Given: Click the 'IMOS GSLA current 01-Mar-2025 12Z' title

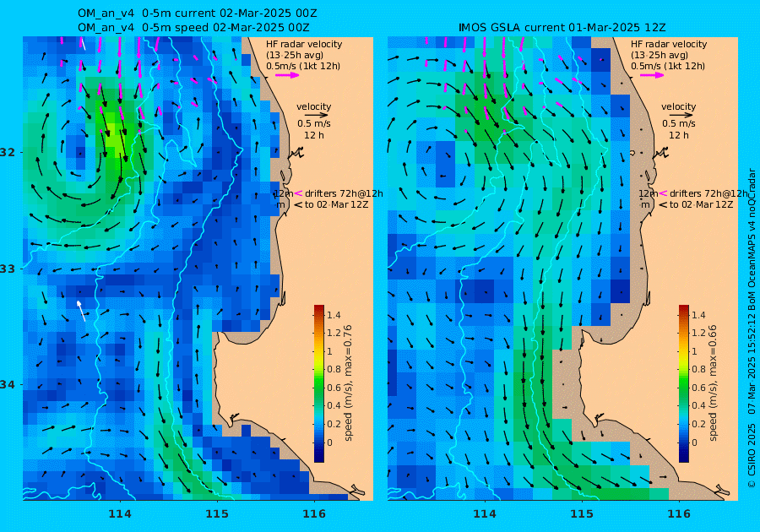Looking at the screenshot, I should [x=562, y=28].
